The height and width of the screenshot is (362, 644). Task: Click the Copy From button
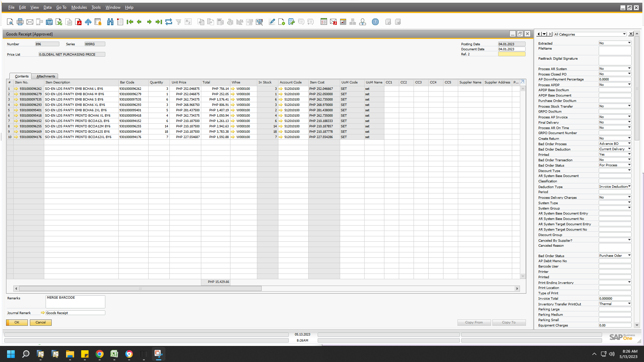[x=474, y=322]
